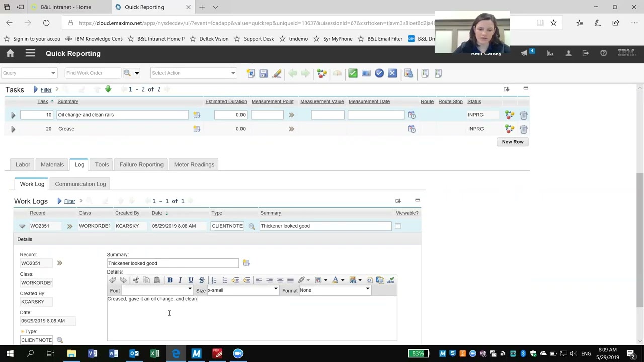
Task: Click the green checkmark toolbar icon
Action: pos(353,73)
